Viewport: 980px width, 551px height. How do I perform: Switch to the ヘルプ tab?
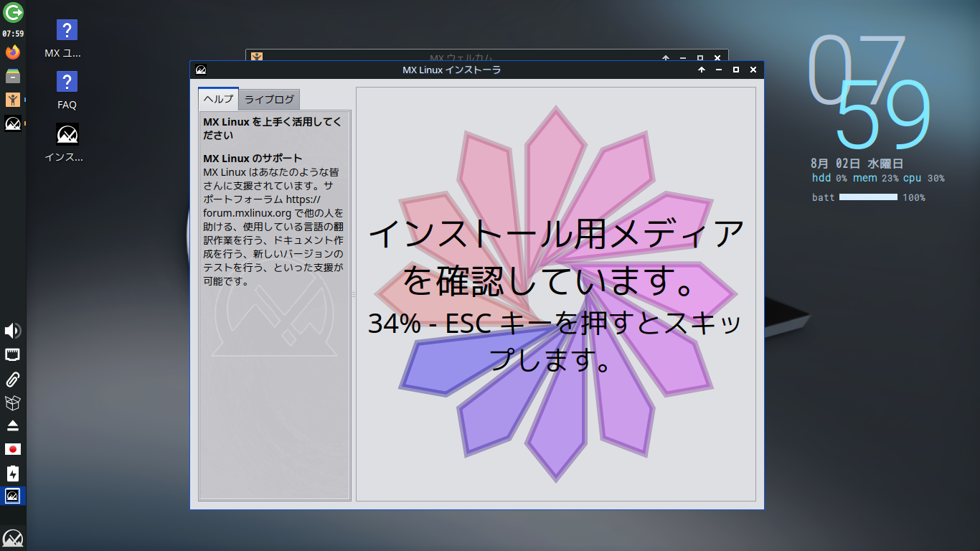218,99
